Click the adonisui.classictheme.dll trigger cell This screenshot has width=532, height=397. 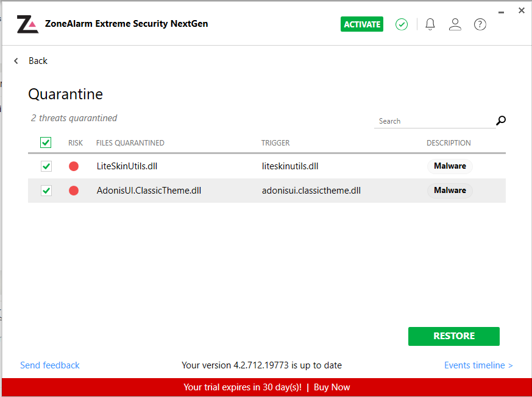pyautogui.click(x=311, y=191)
